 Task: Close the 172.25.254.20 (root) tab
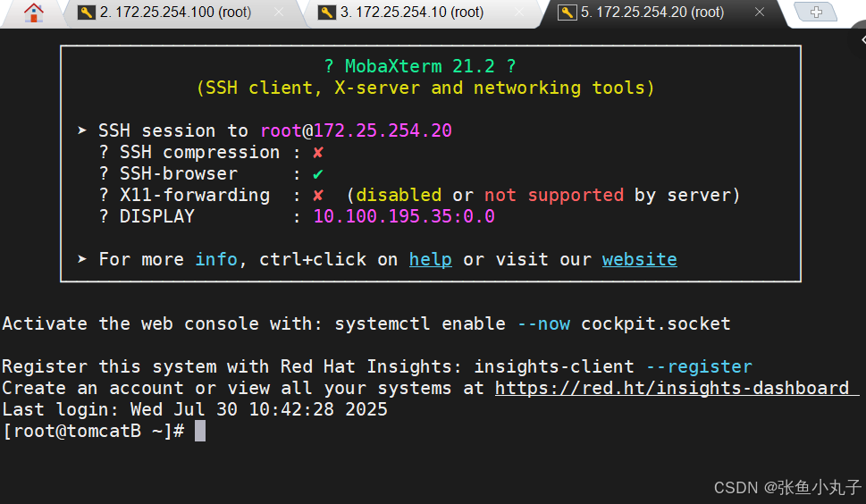(760, 13)
